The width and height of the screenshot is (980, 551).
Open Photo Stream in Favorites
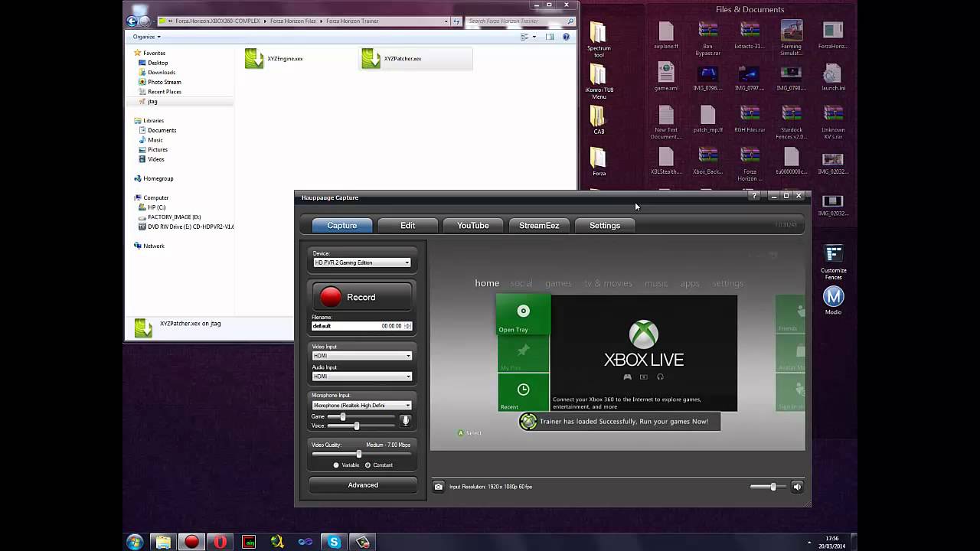pyautogui.click(x=164, y=82)
